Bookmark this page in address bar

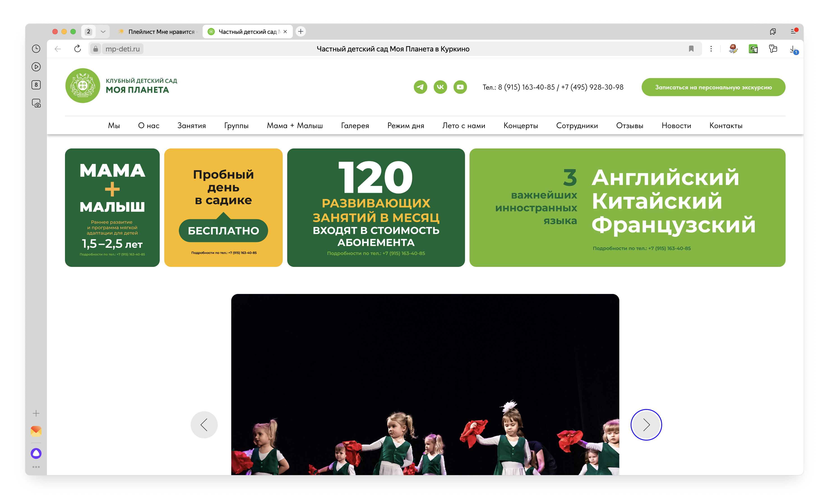pos(691,49)
